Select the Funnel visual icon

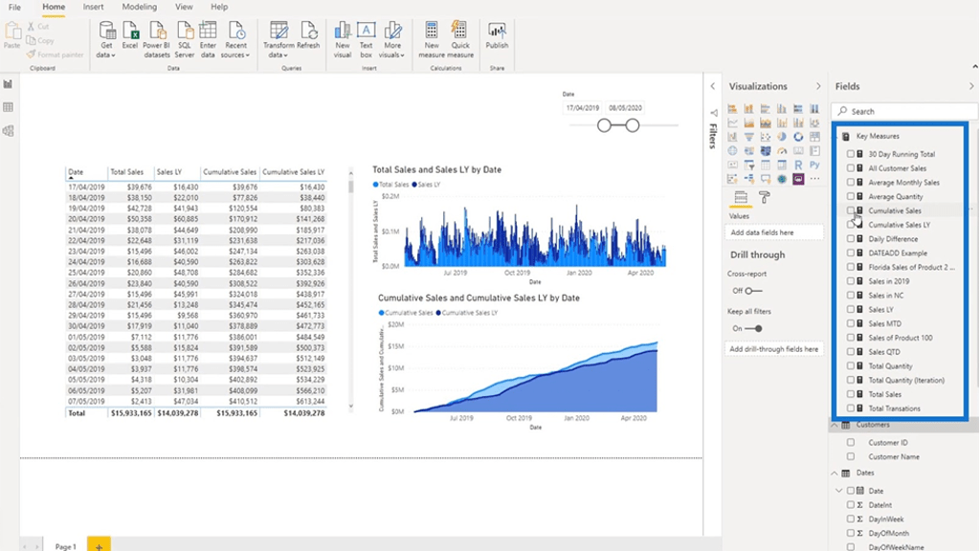coord(748,137)
